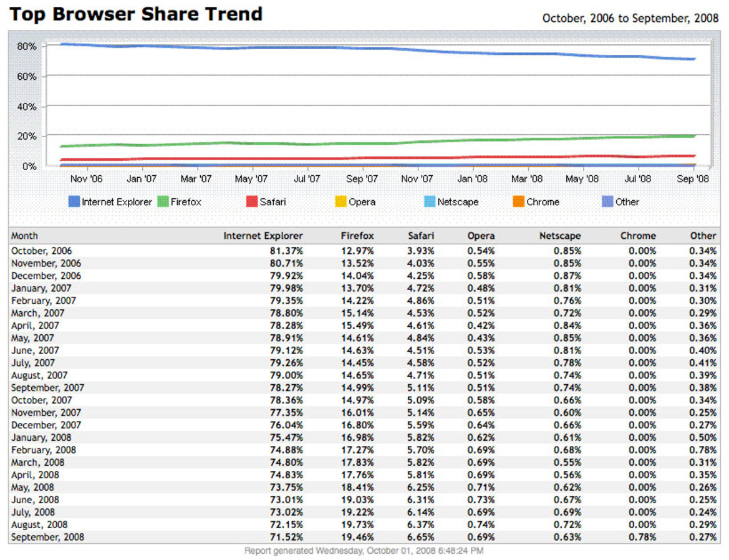Click the 72.15% Internet Explorer value
Screen dimensions: 729x560
point(286,524)
